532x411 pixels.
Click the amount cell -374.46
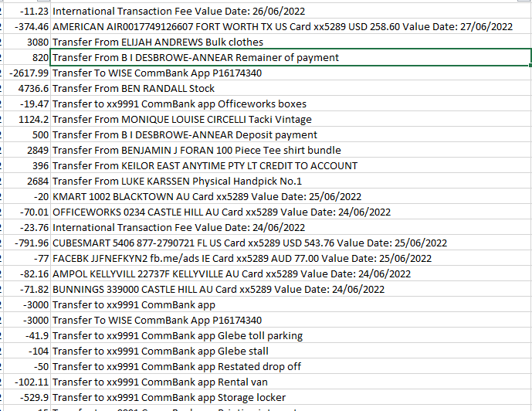(x=27, y=26)
